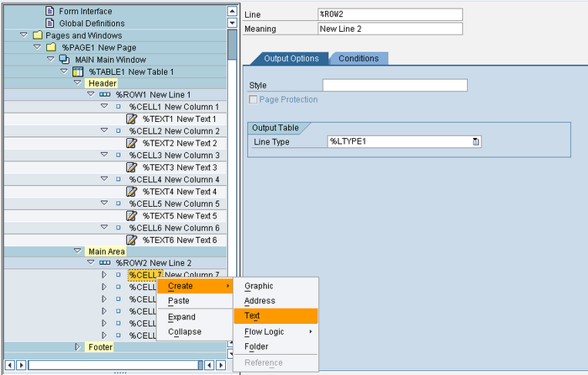This screenshot has width=588, height=375.
Task: Select Address in the Create submenu
Action: (x=276, y=301)
